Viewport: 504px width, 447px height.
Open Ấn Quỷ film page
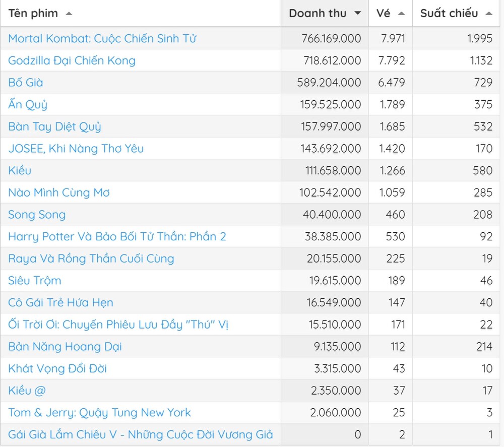28,105
